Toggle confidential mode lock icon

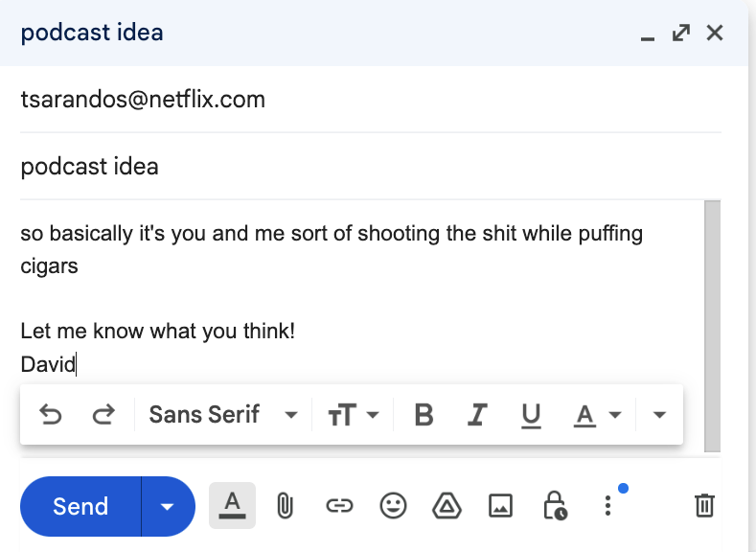[x=555, y=506]
